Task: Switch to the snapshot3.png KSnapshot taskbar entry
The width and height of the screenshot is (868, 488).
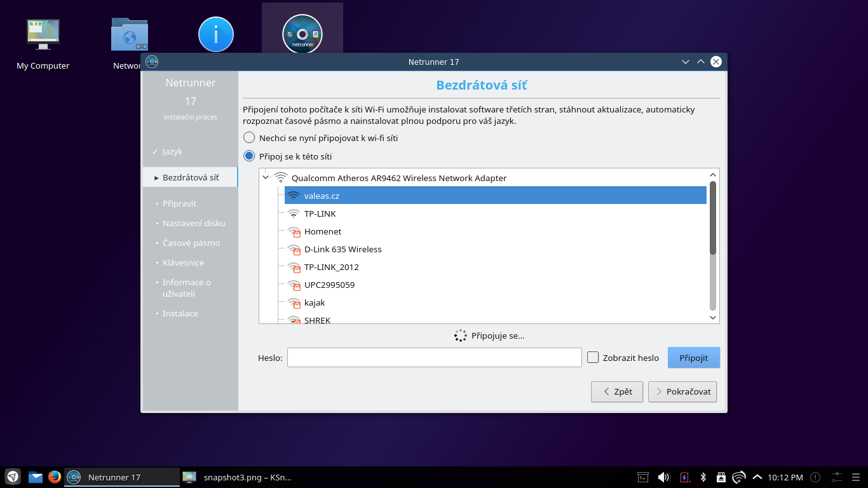Action: click(237, 477)
